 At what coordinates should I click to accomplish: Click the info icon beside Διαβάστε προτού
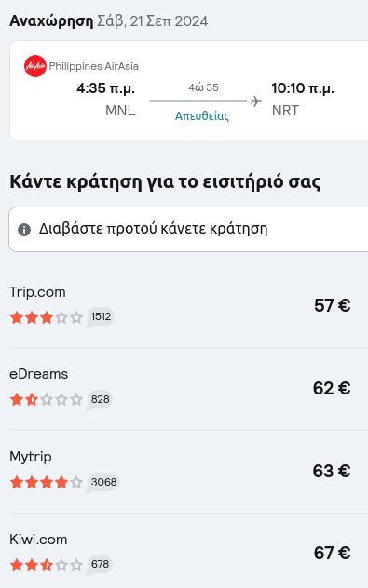(x=24, y=229)
